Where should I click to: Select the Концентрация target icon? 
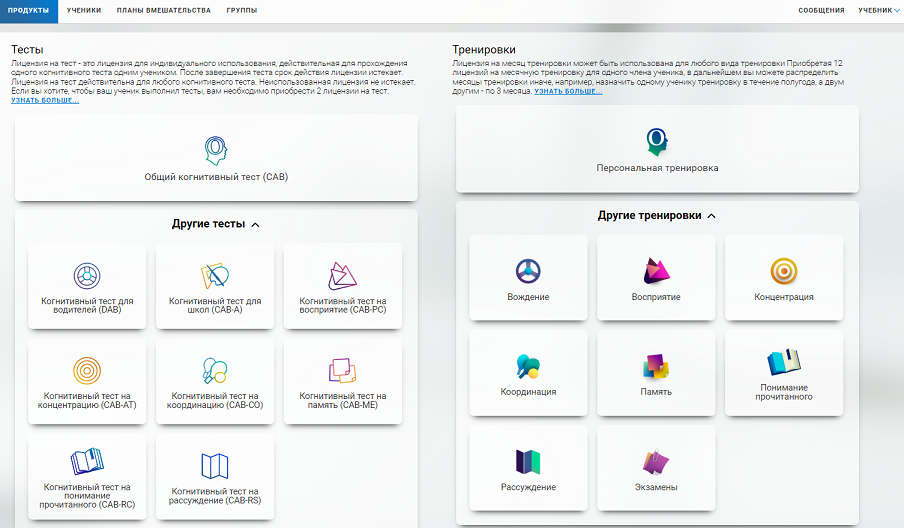(x=784, y=270)
